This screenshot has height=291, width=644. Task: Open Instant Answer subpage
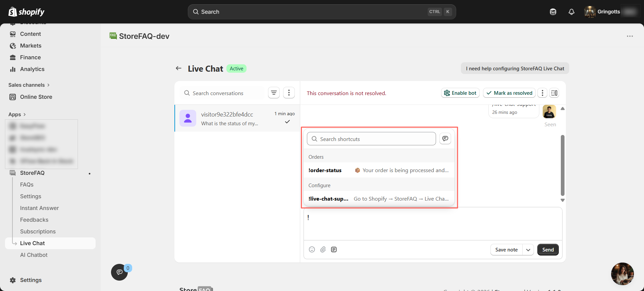39,208
